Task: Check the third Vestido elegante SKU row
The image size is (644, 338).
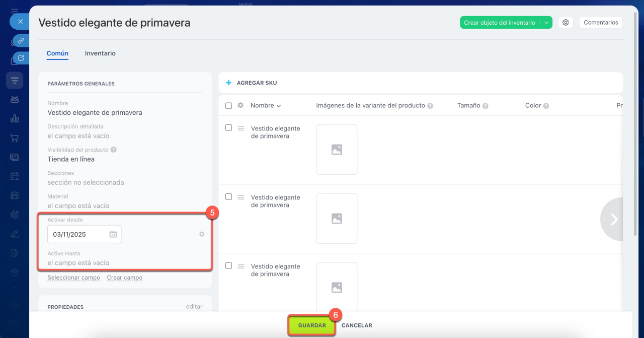Action: [228, 265]
